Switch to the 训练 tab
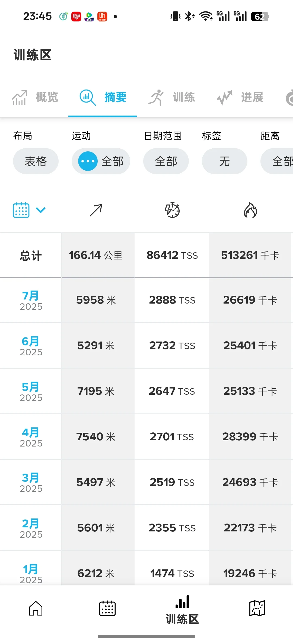This screenshot has width=293, height=644. [x=171, y=97]
